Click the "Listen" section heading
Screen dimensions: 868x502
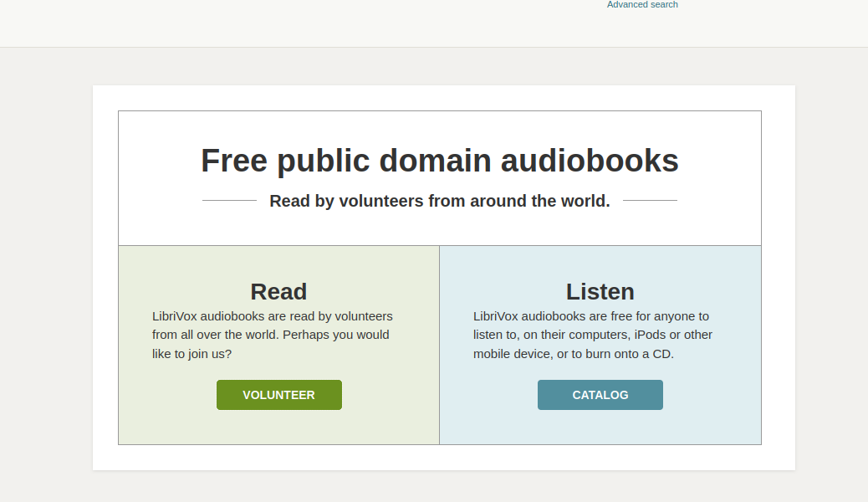[x=600, y=291]
